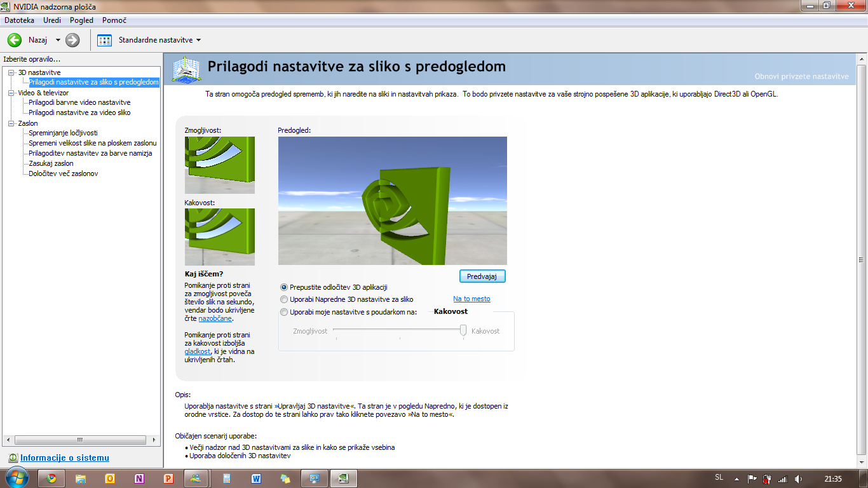
Task: Click the NVIDIA control panel taskbar icon
Action: pyautogui.click(x=344, y=478)
